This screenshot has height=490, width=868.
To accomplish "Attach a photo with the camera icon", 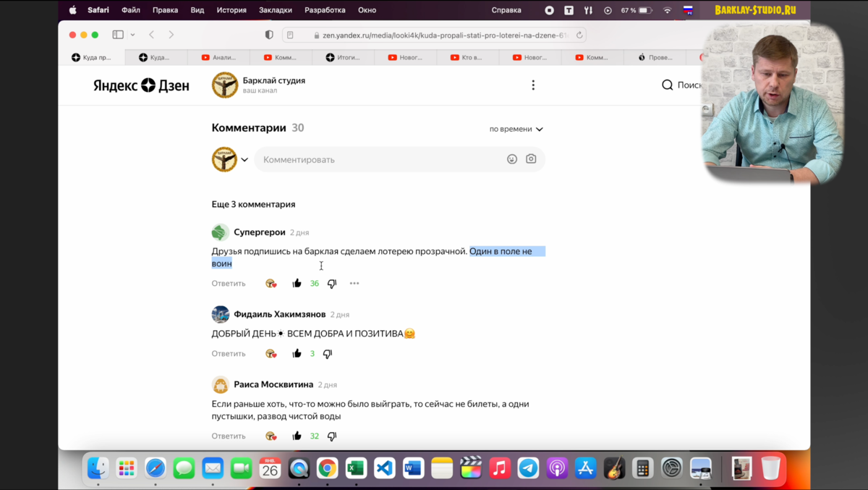I will [531, 159].
